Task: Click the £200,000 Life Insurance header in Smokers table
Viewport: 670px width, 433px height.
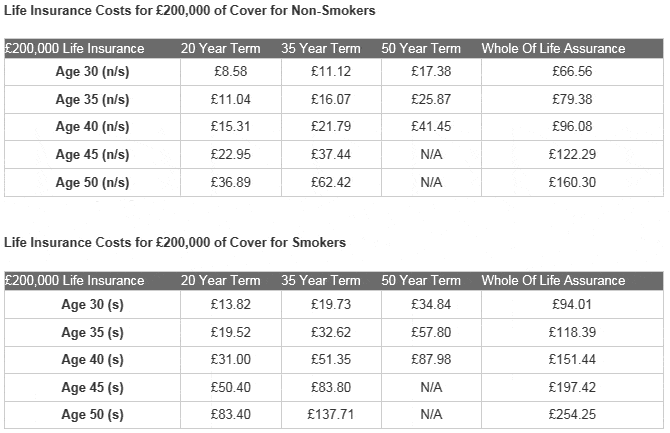Action: point(74,280)
